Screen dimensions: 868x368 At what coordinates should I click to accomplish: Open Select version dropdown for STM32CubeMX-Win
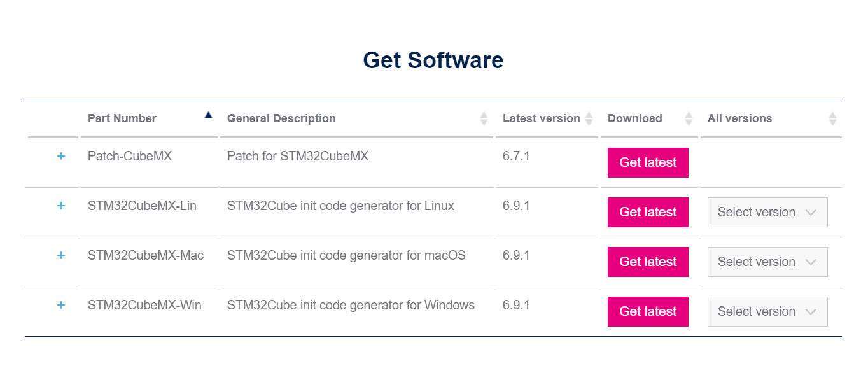[x=767, y=311]
